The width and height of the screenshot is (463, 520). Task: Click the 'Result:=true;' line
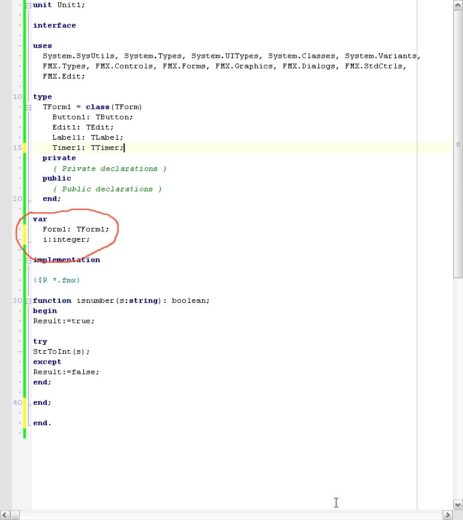[x=64, y=321]
